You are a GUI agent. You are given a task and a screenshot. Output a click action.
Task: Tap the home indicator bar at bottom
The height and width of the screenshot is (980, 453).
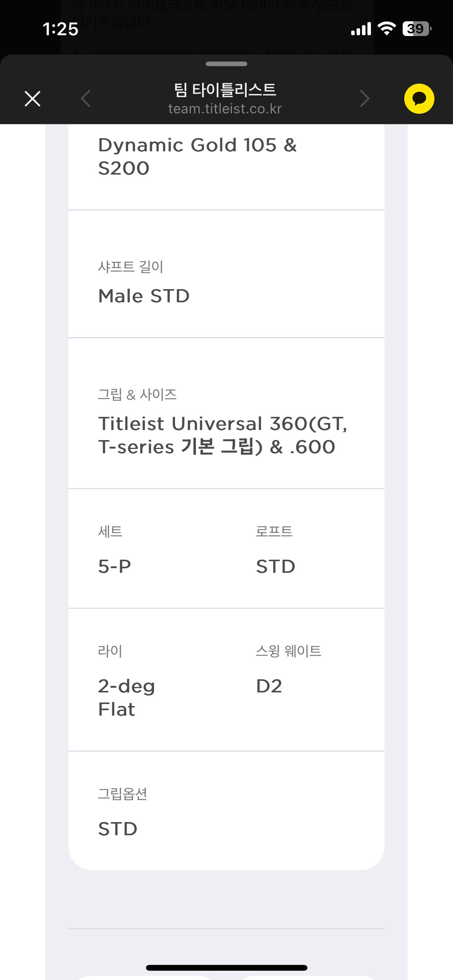(x=226, y=968)
